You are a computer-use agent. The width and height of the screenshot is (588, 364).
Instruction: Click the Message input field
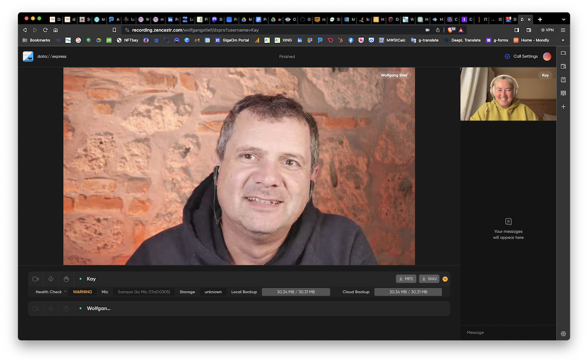tap(507, 333)
